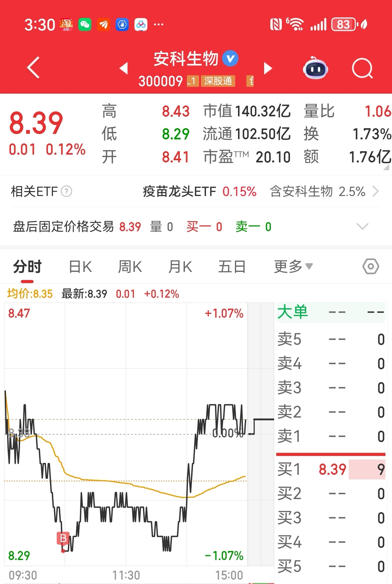Viewport: 392px width, 584px height.
Task: Select 买1 price 8.39 row
Action: pyautogui.click(x=331, y=469)
